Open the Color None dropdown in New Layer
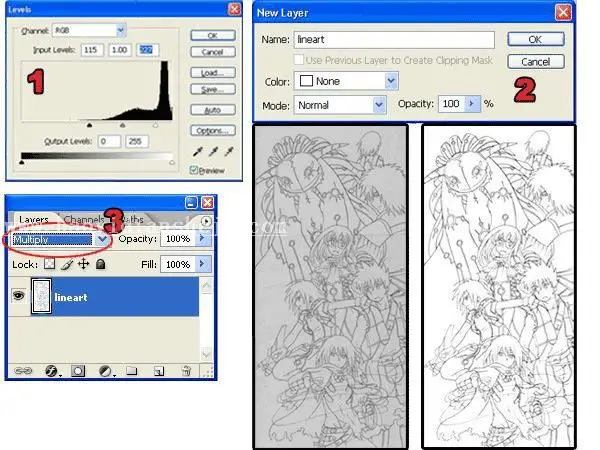The height and width of the screenshot is (450, 600). [x=391, y=81]
